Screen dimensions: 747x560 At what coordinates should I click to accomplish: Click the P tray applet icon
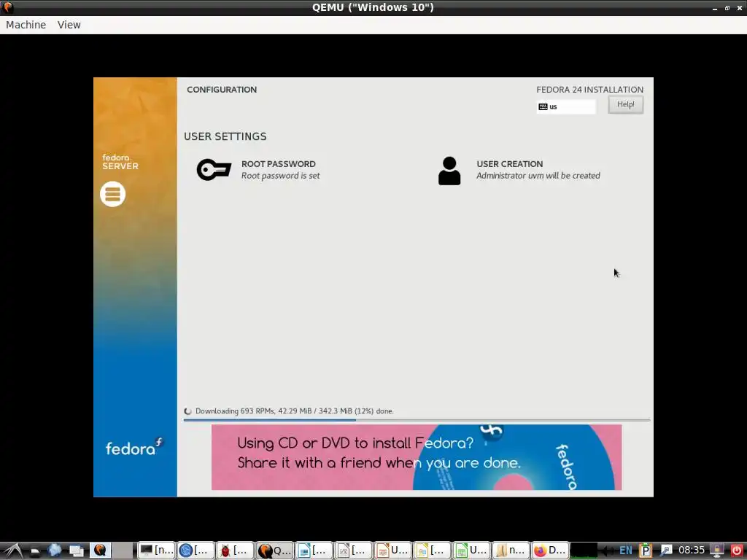[646, 551]
